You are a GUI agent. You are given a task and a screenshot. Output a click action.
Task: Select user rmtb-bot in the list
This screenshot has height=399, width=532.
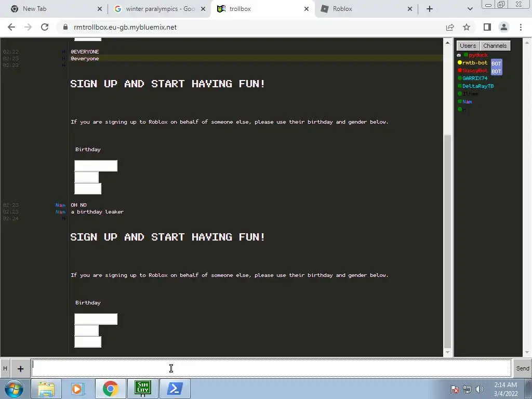(475, 62)
